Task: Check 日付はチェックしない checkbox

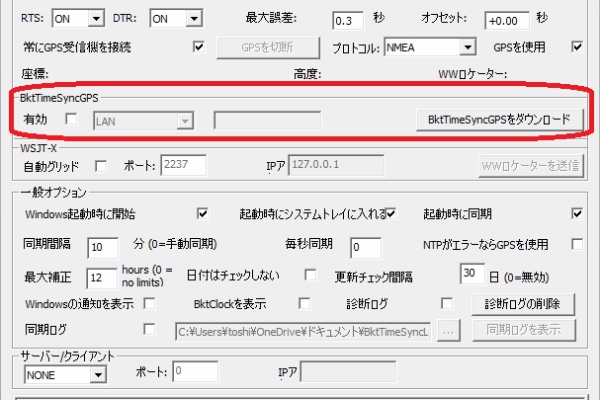Action: (x=310, y=275)
